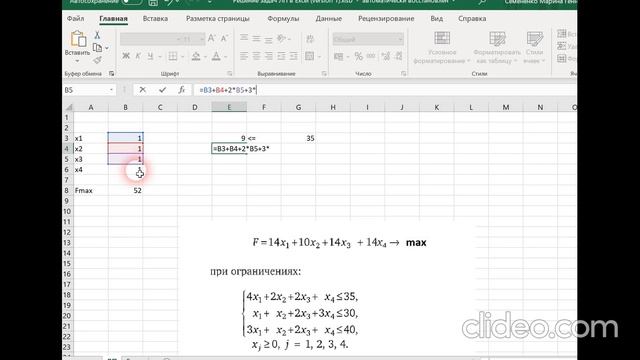Click the increase font size icon
This screenshot has width=640, height=360.
pyautogui.click(x=211, y=38)
